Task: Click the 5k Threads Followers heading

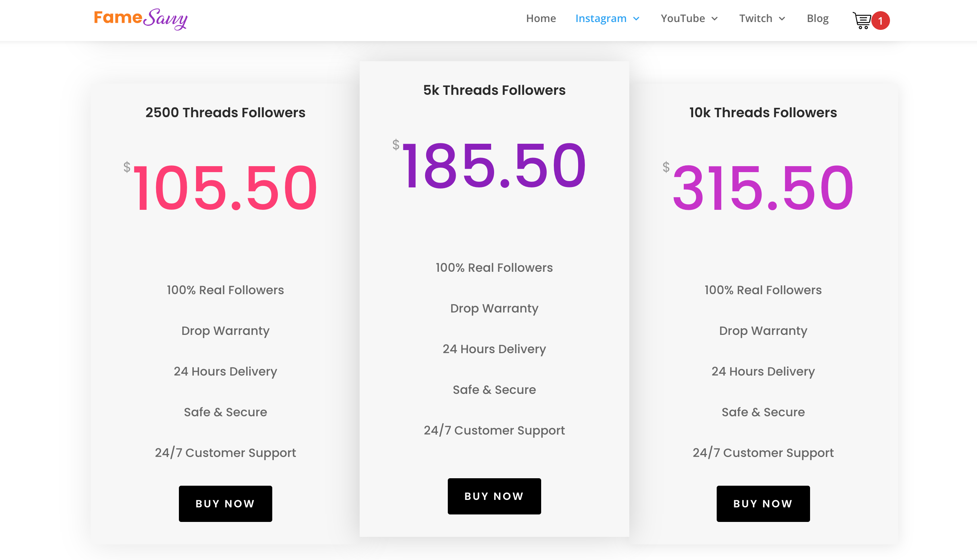Action: pyautogui.click(x=494, y=90)
